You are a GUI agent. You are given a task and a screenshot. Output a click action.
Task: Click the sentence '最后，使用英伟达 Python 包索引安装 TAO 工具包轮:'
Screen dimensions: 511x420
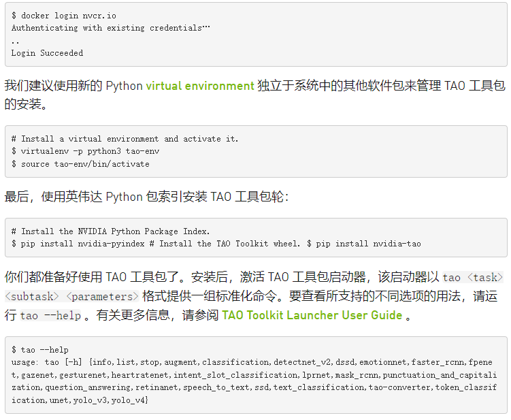pyautogui.click(x=147, y=197)
